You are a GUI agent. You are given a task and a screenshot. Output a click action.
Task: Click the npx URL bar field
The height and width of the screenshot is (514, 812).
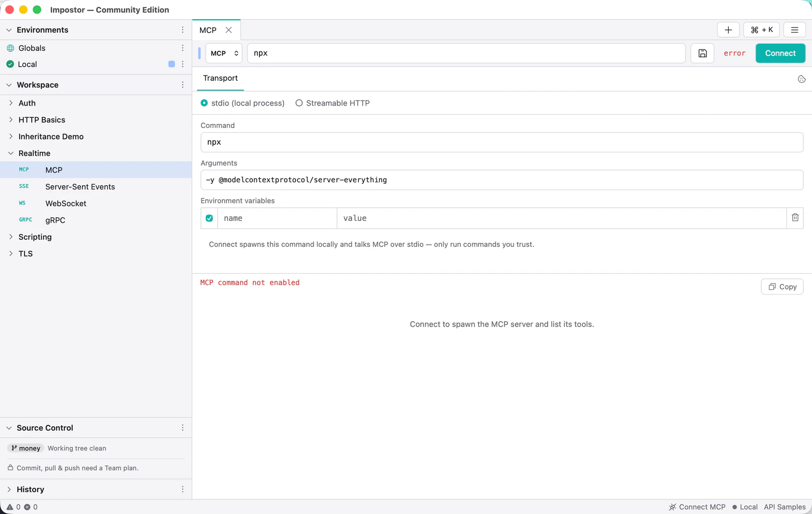click(x=466, y=53)
